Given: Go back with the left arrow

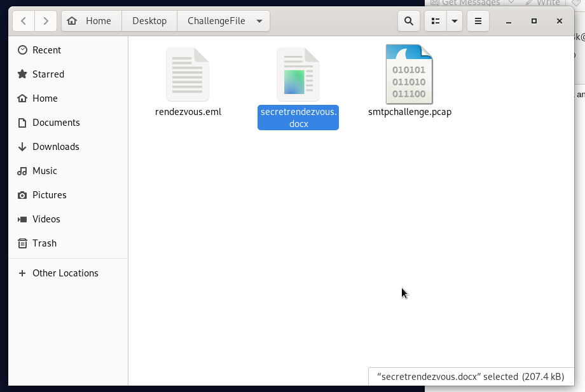Looking at the screenshot, I should [x=24, y=21].
